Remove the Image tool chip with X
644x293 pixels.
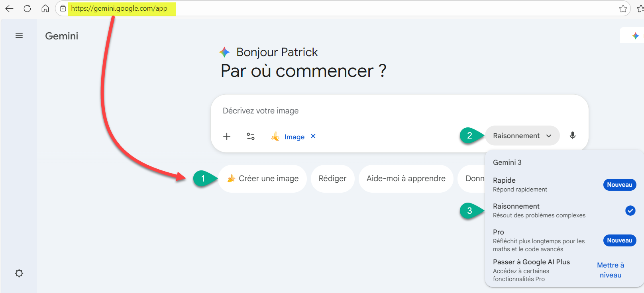[x=313, y=136]
